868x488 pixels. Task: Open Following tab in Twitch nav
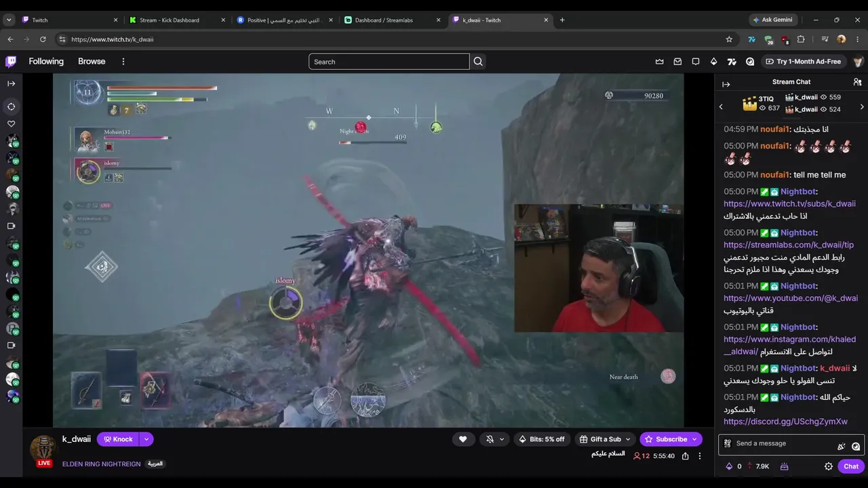[x=46, y=62]
